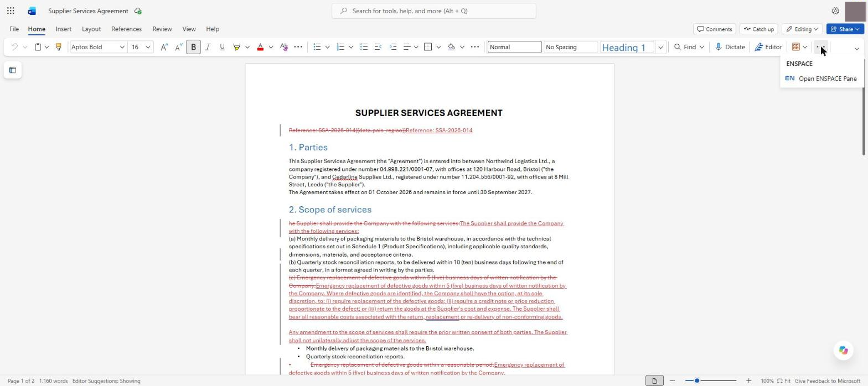Select Open ENSPACE Pane menu item
Screen dimensions: 868x386
[821, 79]
